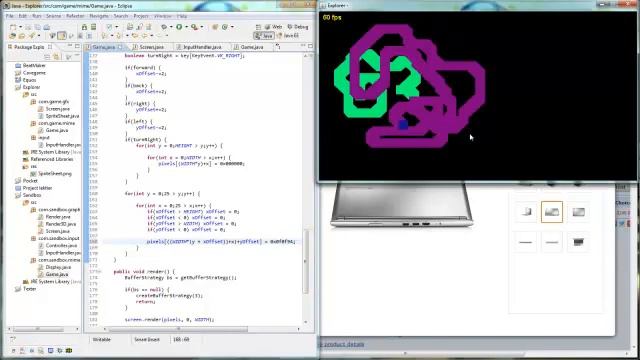Open the Refactor menu
This screenshot has height=360, width=640.
75,16
